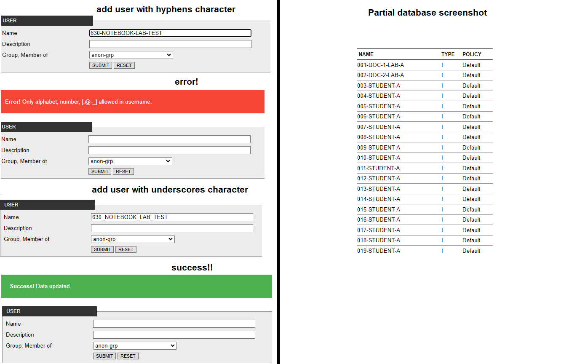Click the red error message banner
The height and width of the screenshot is (364, 588).
point(133,102)
